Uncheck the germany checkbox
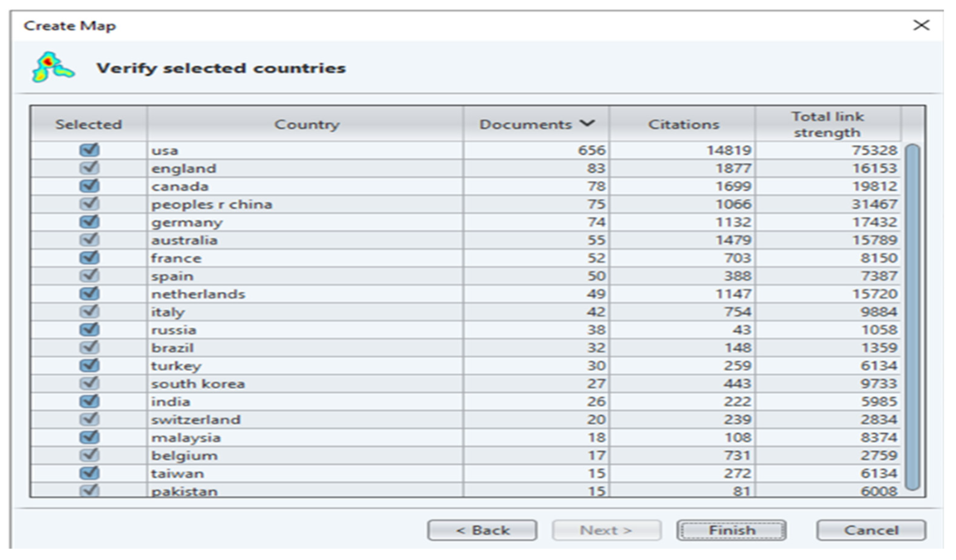The image size is (956, 560). (89, 221)
